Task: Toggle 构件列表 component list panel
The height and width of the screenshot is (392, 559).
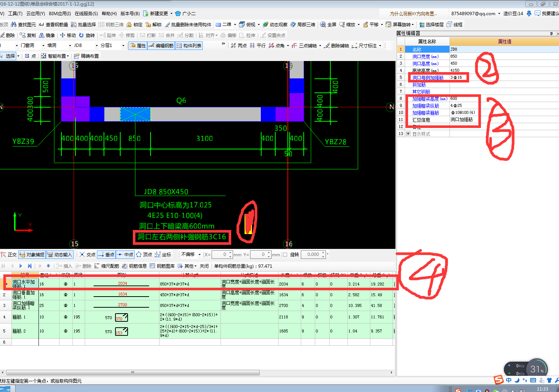Action: point(189,45)
